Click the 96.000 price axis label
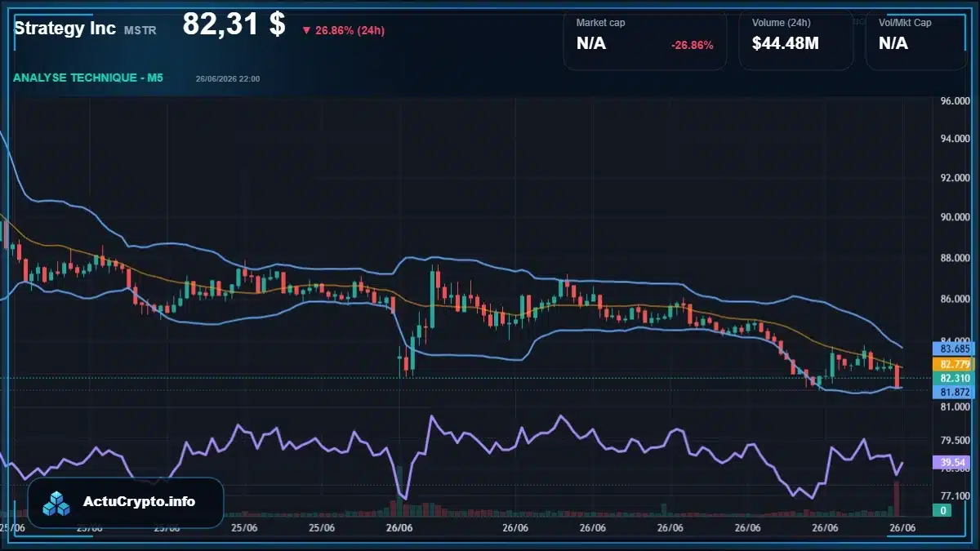Viewport: 980px width, 551px height. [954, 101]
